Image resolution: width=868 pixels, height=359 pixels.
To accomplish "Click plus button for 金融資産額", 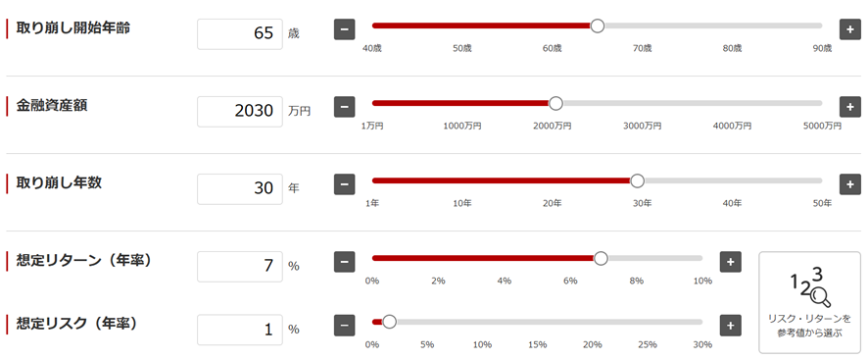I will tap(850, 106).
